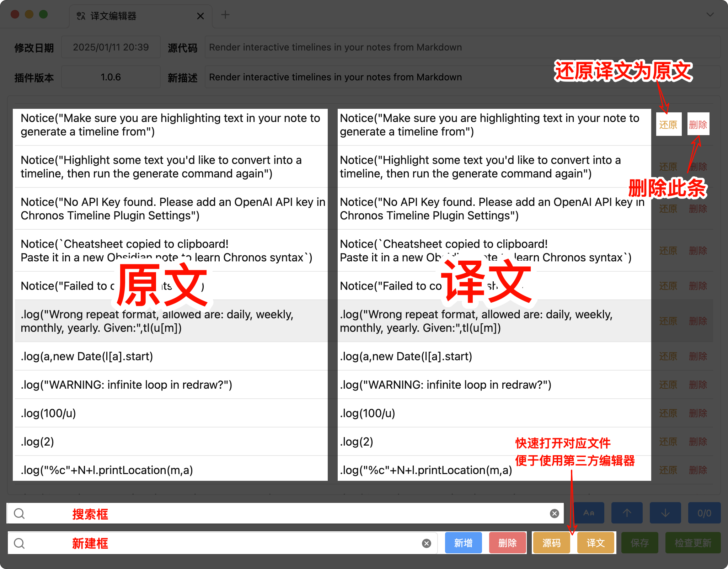Delete the printLocation row
This screenshot has width=728, height=569.
tap(698, 470)
